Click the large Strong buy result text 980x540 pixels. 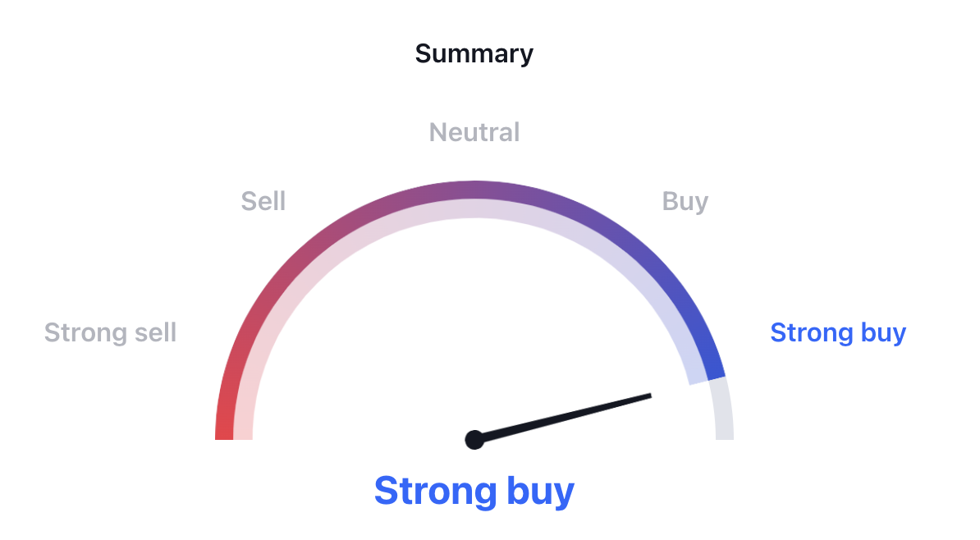[474, 492]
